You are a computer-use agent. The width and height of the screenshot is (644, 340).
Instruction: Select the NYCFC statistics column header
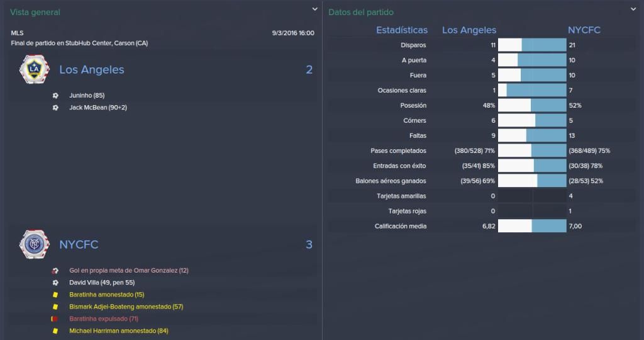(584, 30)
